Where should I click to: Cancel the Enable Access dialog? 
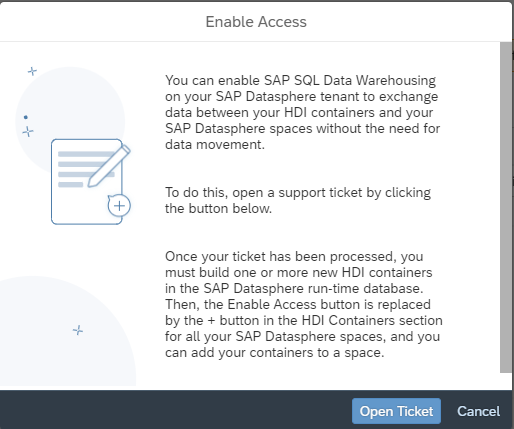pyautogui.click(x=478, y=411)
